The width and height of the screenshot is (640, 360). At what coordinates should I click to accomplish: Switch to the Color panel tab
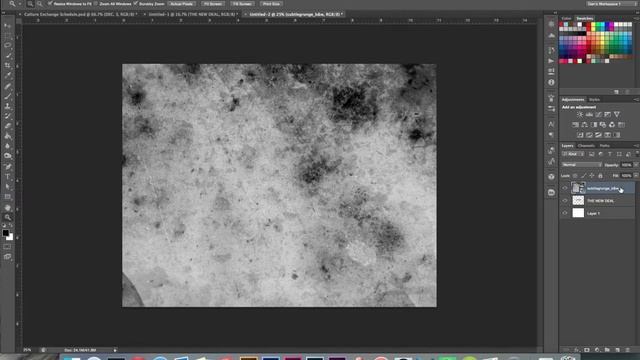point(567,18)
